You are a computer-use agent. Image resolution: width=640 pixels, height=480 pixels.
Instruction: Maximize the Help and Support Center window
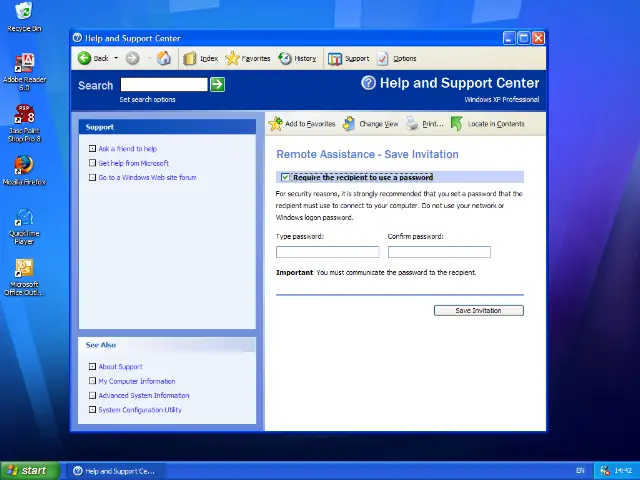click(524, 38)
